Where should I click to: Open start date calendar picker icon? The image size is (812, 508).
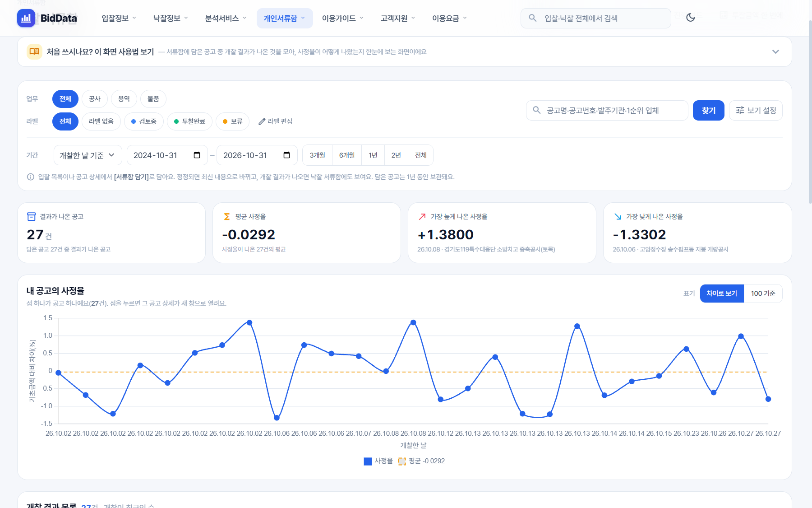tap(197, 155)
